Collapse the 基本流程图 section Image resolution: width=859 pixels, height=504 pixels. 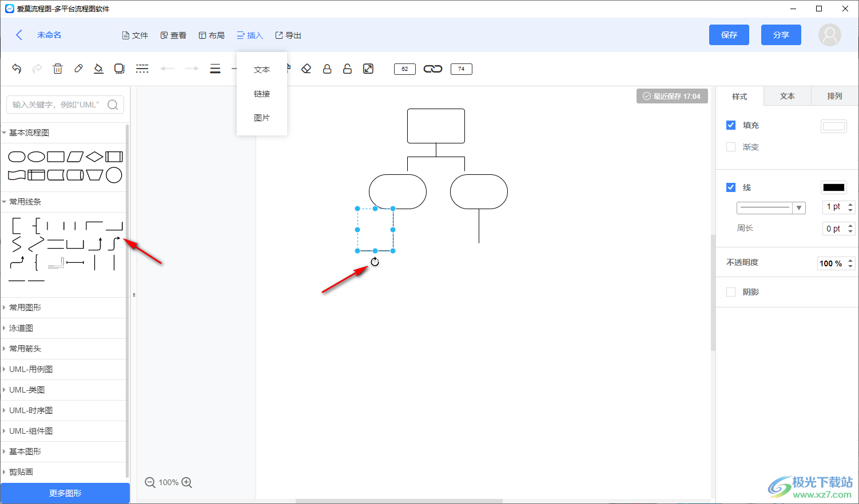point(63,133)
